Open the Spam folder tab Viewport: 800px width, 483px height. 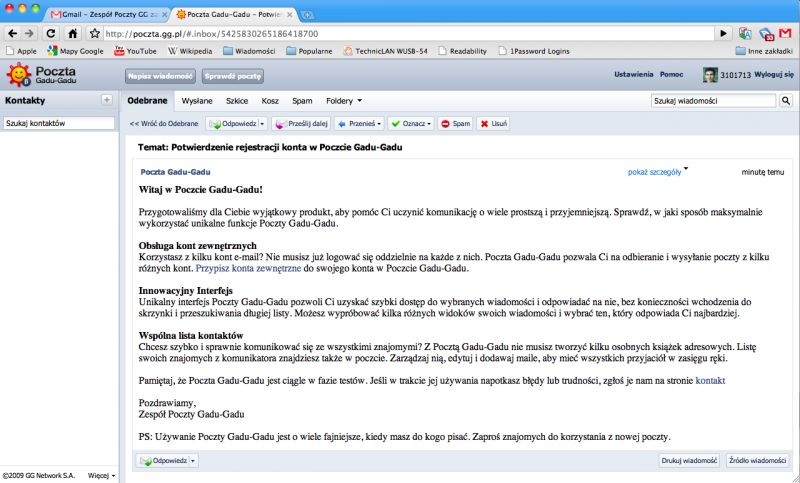[x=302, y=101]
